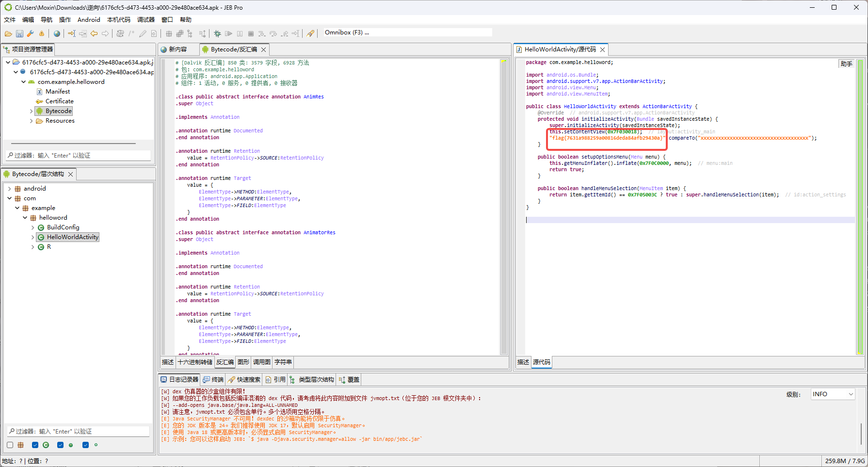Screen dimensions: 868x467
Task: Click the Omnibox search field
Action: (407, 32)
